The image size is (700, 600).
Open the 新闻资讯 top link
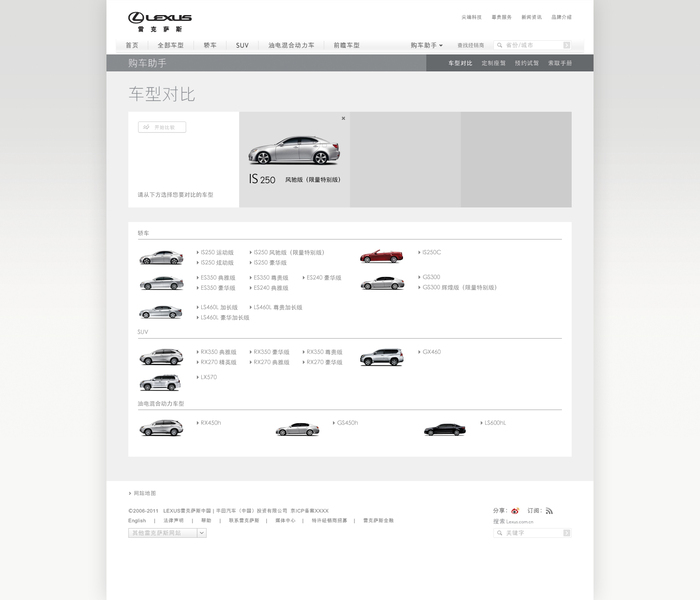[x=531, y=17]
